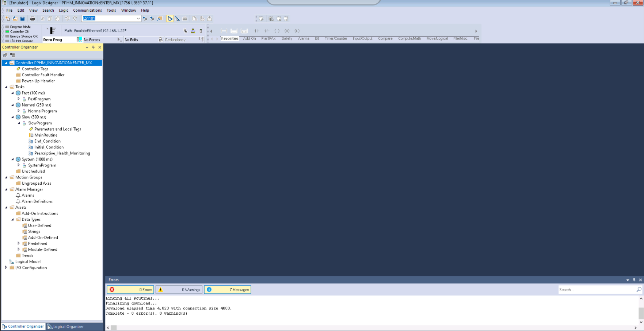
Task: Click the search magnifier in Errors panel
Action: (639, 289)
